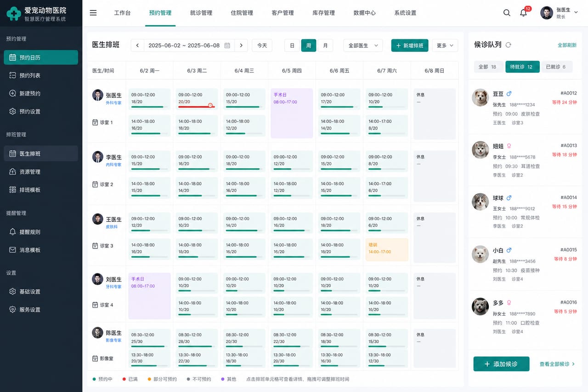Viewport: 588px width, 392px height.
Task: Open 豆豆 queue card #A0012
Action: pyautogui.click(x=525, y=108)
